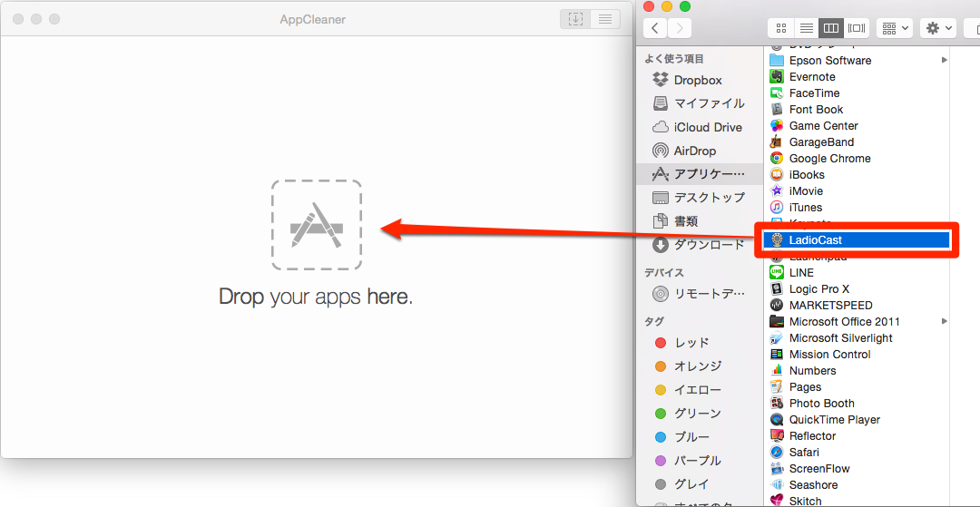Expand Epson Software folder arrow
The height and width of the screenshot is (507, 980).
tap(945, 61)
